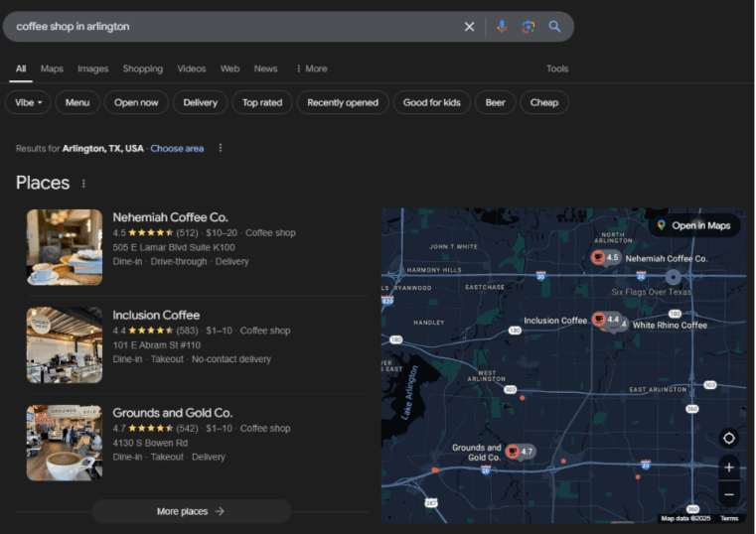756x534 pixels.
Task: Toggle the Delivery filter chip
Action: coord(200,102)
